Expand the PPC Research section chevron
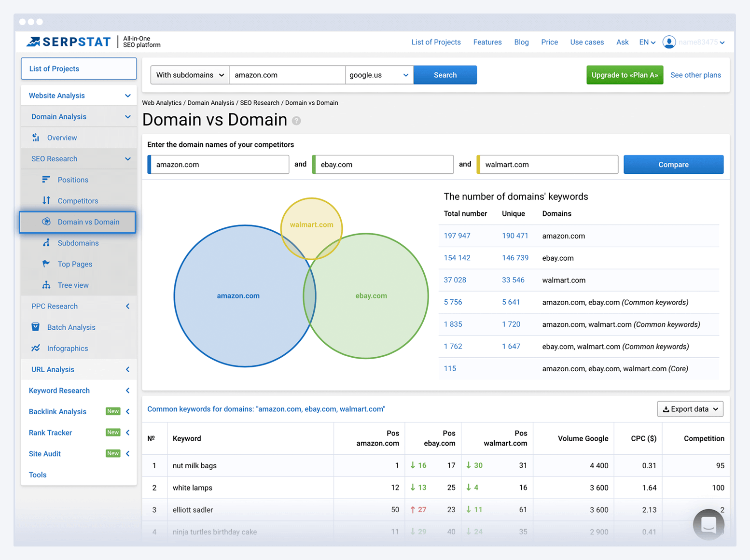 click(x=127, y=306)
